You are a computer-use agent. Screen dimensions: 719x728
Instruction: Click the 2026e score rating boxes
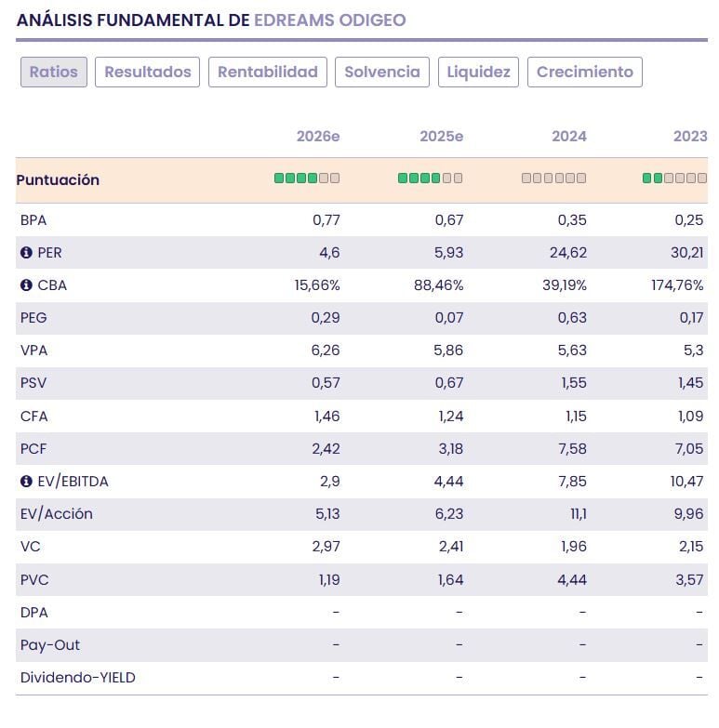click(x=307, y=179)
